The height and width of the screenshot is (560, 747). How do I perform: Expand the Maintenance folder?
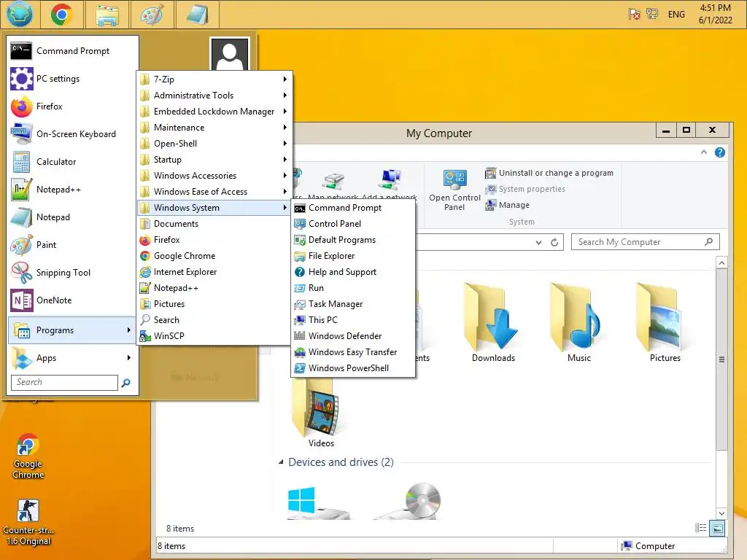tap(214, 128)
